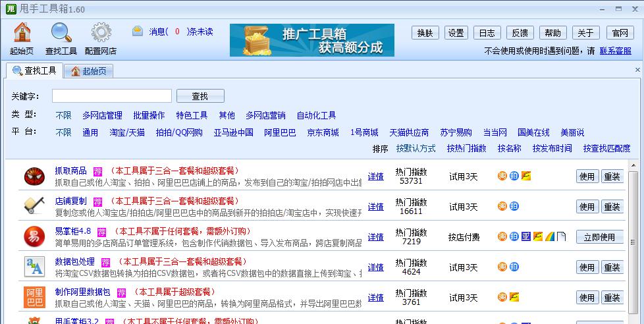
Task: Click the 反馈 feedback button
Action: (x=520, y=33)
